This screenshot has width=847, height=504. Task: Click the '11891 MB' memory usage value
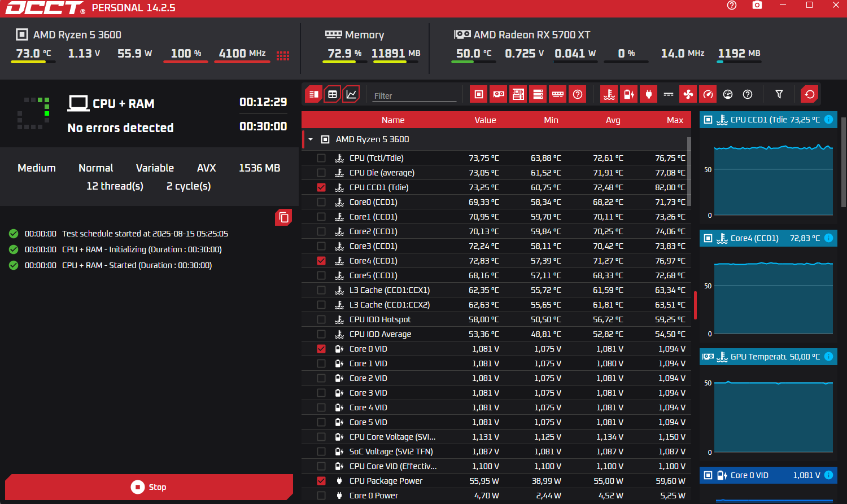pyautogui.click(x=396, y=54)
